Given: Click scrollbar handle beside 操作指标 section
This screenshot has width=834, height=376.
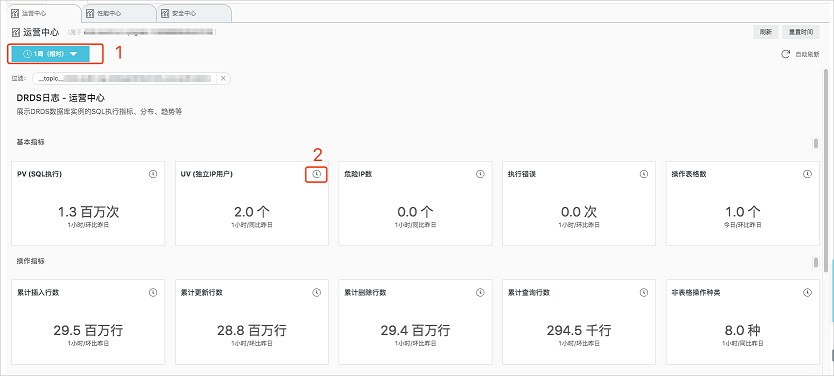Looking at the screenshot, I should 815,262.
